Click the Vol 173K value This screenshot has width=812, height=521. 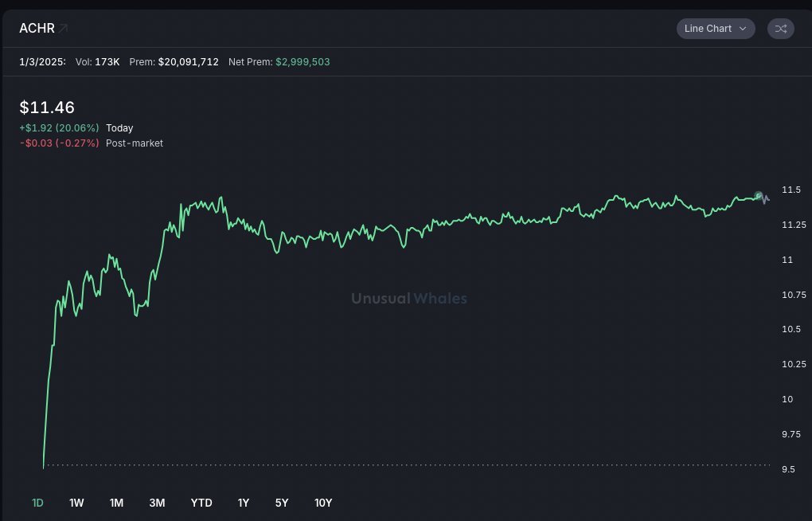(x=107, y=61)
